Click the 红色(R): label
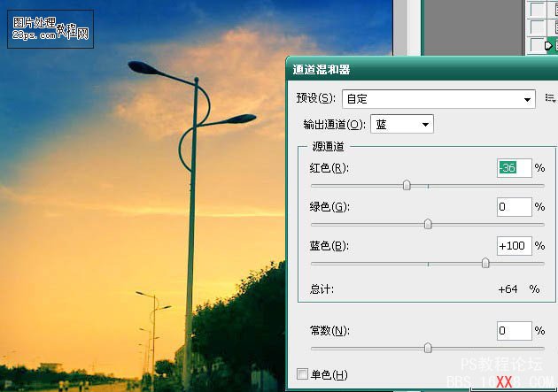The image size is (558, 392). pyautogui.click(x=329, y=168)
